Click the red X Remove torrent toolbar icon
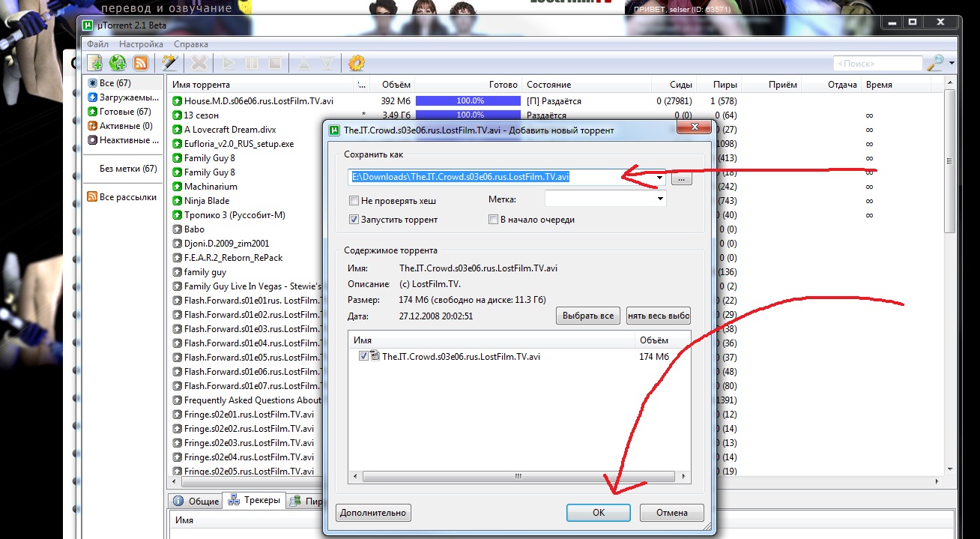 coord(199,63)
